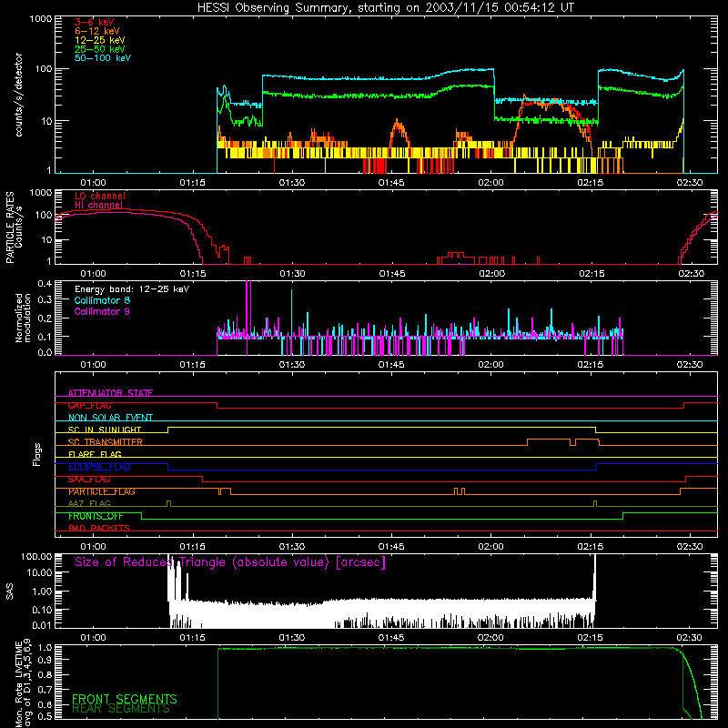Click the ECLIPSE_FLAG label
This screenshot has width=728, height=728.
click(99, 467)
